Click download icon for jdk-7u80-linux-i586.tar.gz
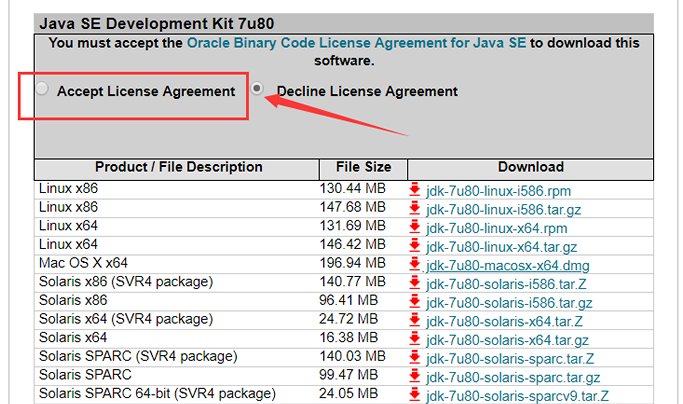This screenshot has width=683, height=404. tap(415, 209)
